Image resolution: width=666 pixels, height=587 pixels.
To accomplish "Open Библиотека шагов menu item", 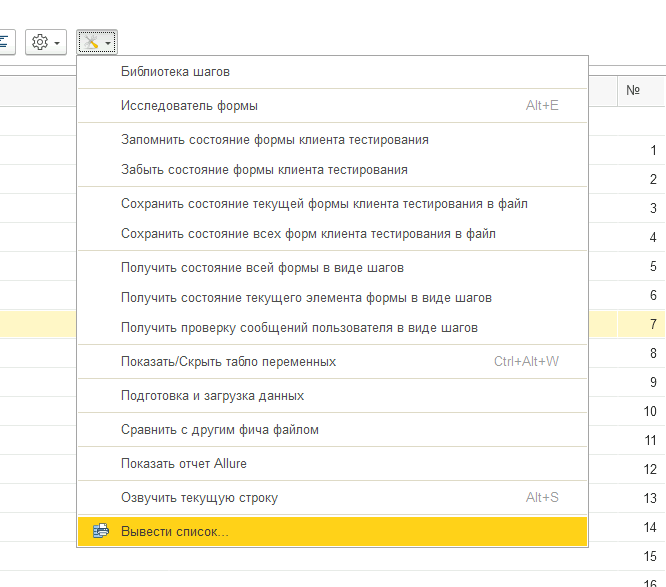I will [x=332, y=71].
